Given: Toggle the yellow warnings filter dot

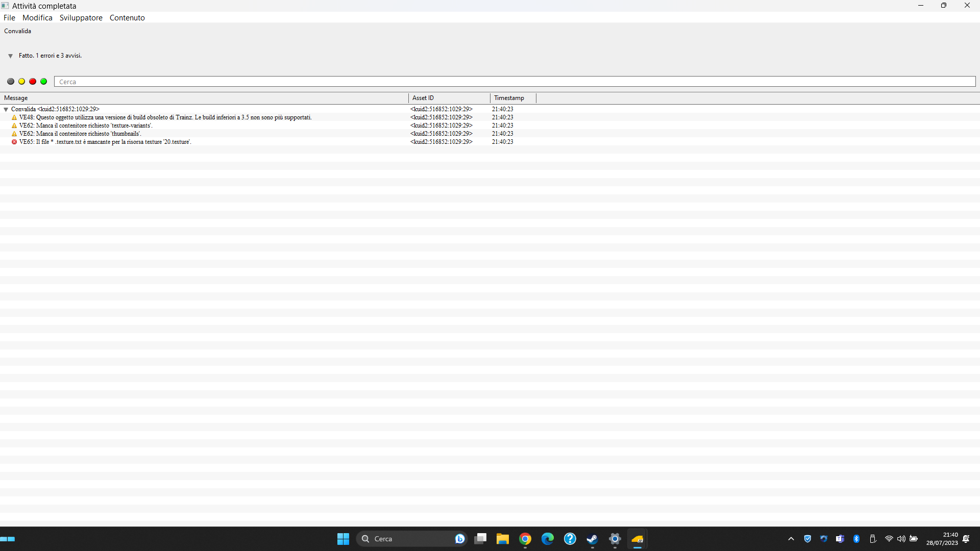Looking at the screenshot, I should (x=22, y=82).
